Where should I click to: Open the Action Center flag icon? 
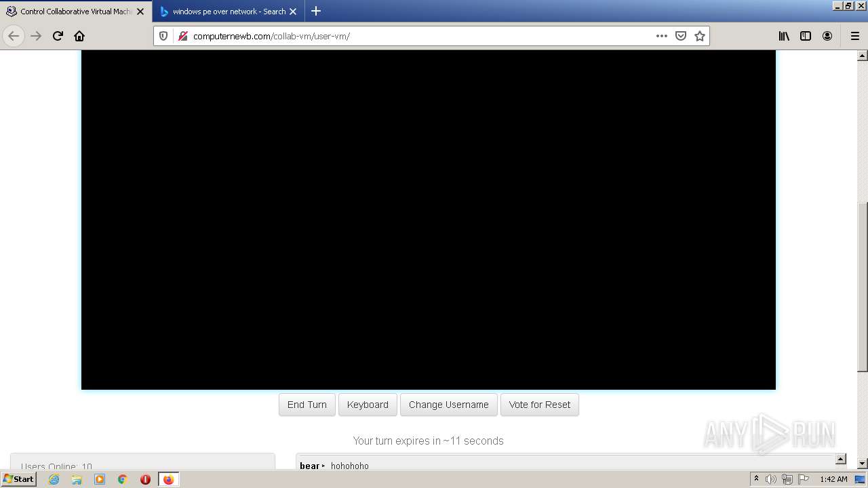coord(804,479)
